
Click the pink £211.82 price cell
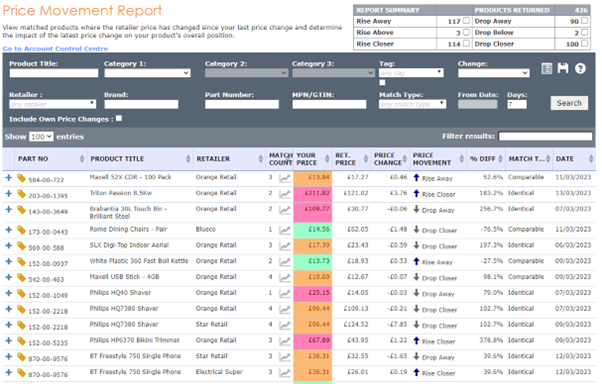click(x=313, y=194)
